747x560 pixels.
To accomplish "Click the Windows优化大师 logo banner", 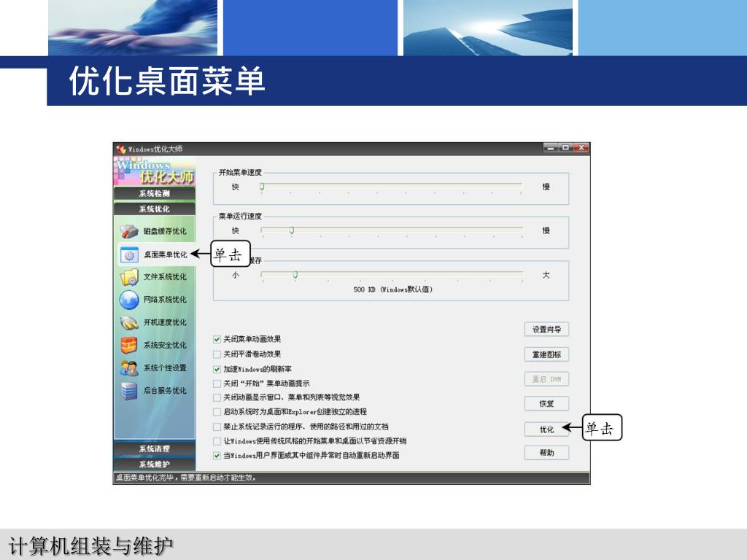I will click(x=155, y=171).
